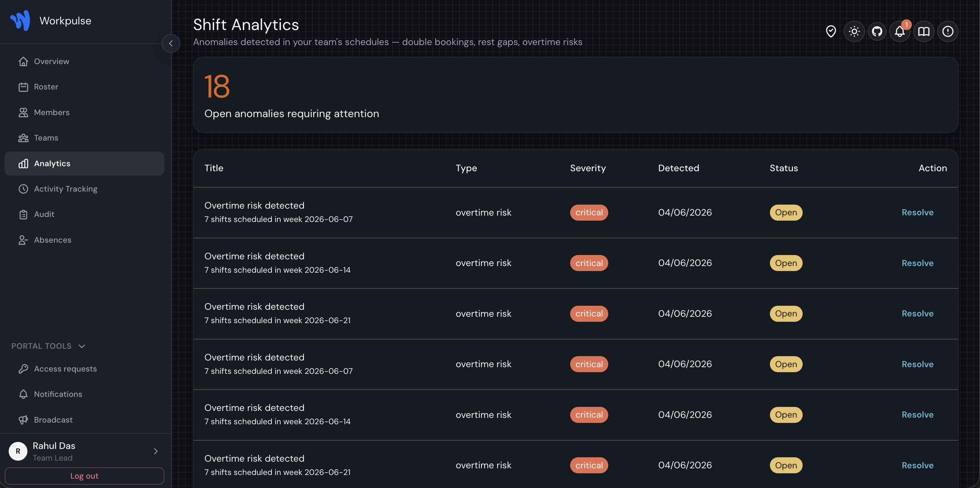
Task: Open the GitHub repository icon
Action: pos(877,31)
